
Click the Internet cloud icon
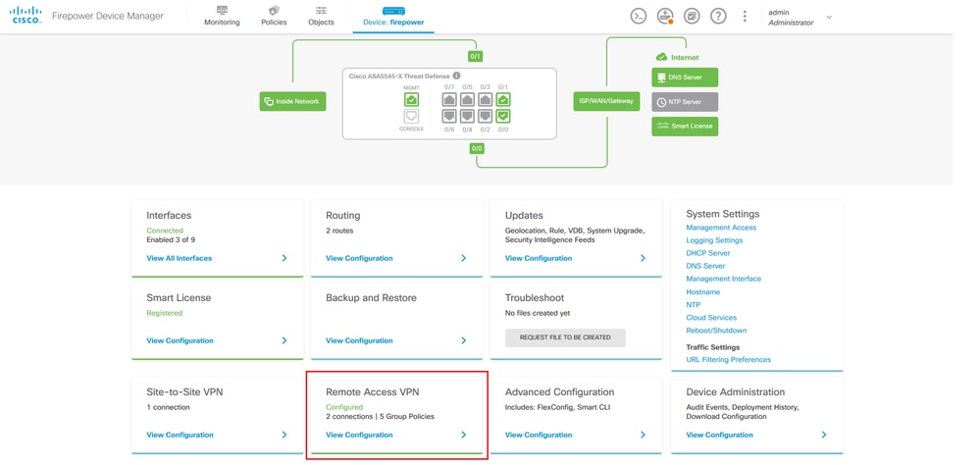pos(662,57)
